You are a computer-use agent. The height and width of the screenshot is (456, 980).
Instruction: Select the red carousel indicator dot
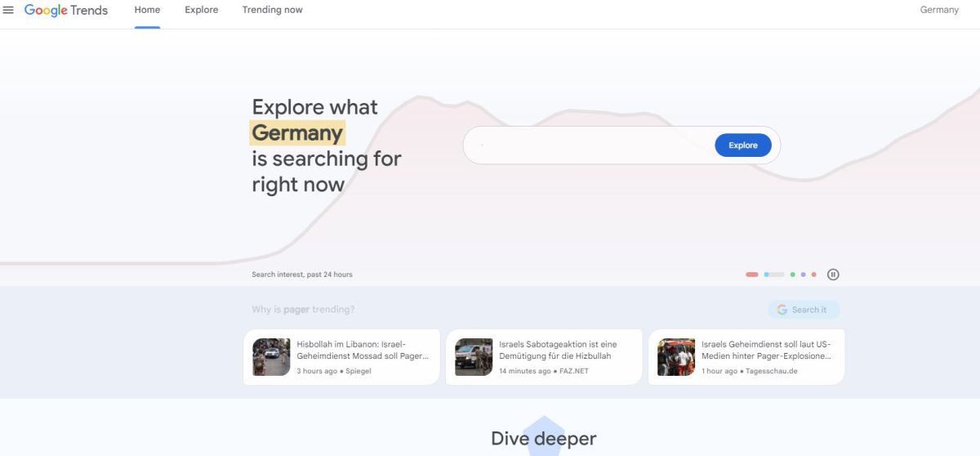pos(752,275)
